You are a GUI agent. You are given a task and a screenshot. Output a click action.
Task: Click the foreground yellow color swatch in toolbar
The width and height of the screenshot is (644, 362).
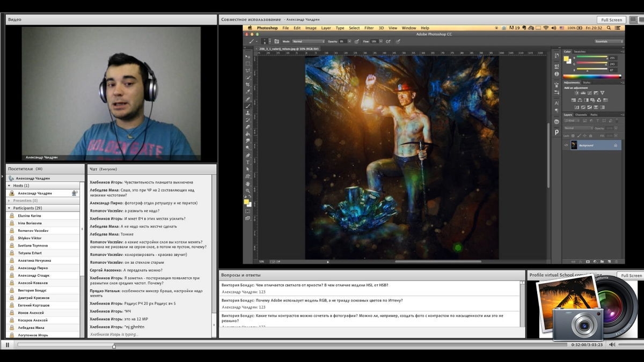(x=246, y=202)
